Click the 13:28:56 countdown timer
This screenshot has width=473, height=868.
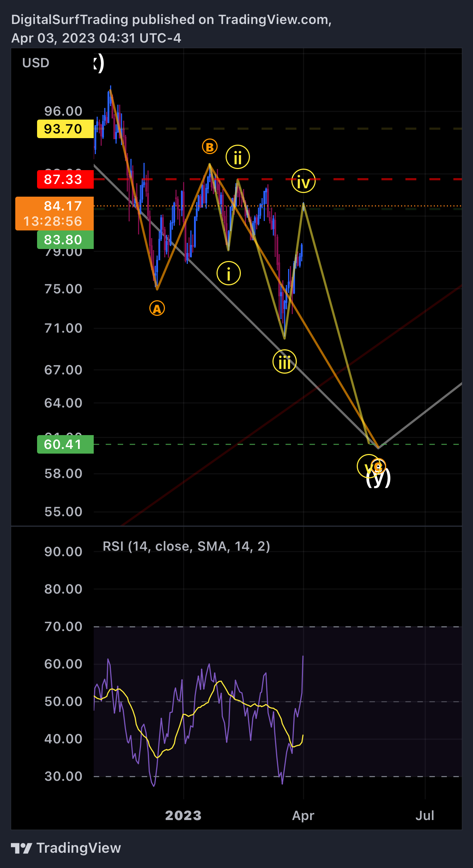pos(53,221)
